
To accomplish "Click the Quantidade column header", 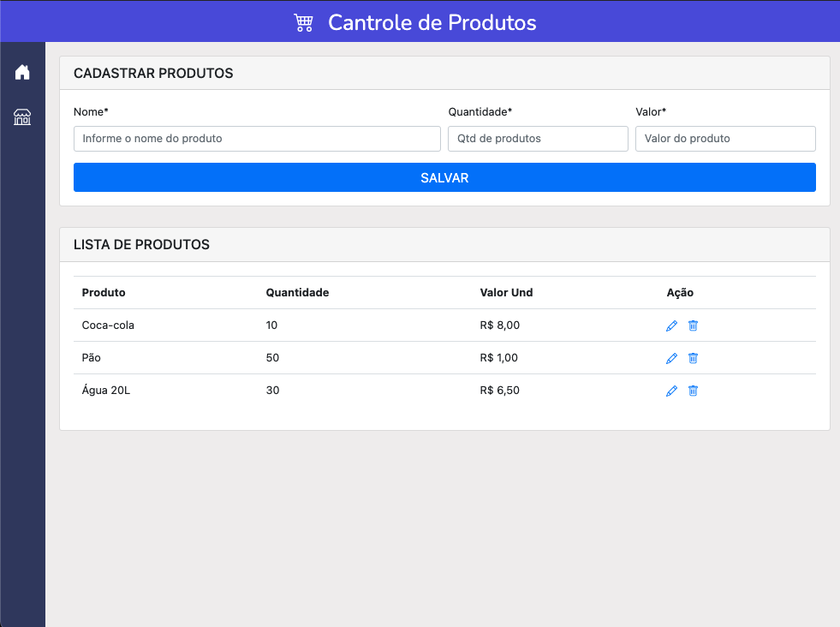I will 297,292.
